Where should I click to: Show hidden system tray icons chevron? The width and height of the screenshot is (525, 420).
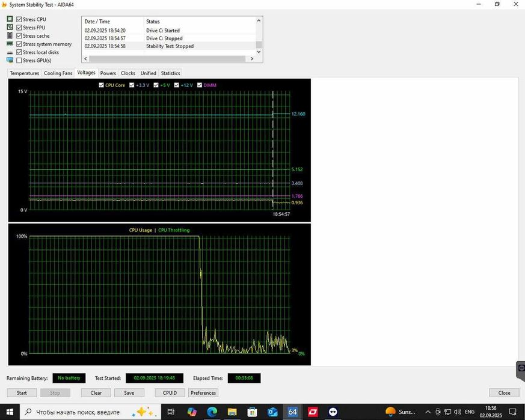pos(428,412)
